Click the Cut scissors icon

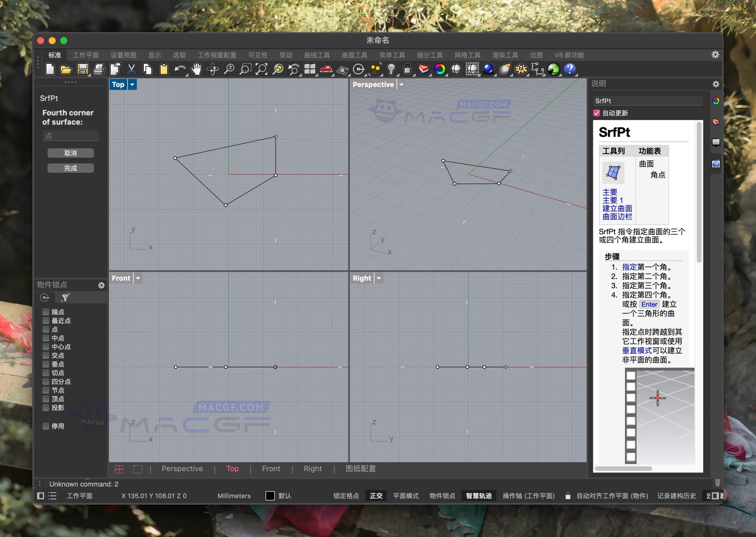tap(131, 69)
